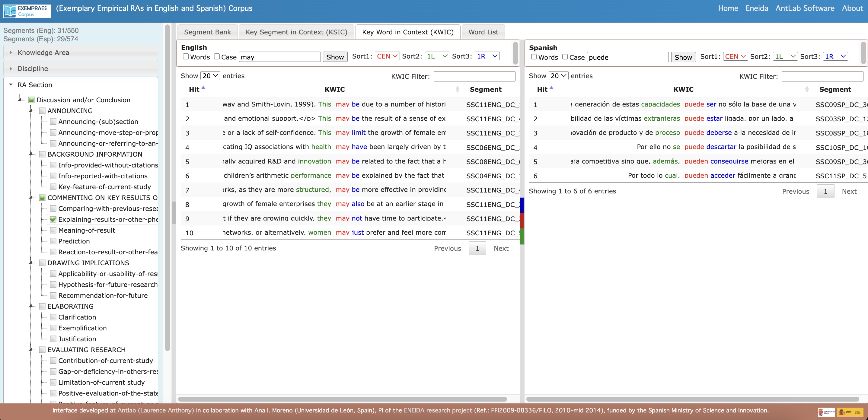Viewport: 868px width, 420px height.
Task: Open the About menu item
Action: (852, 8)
